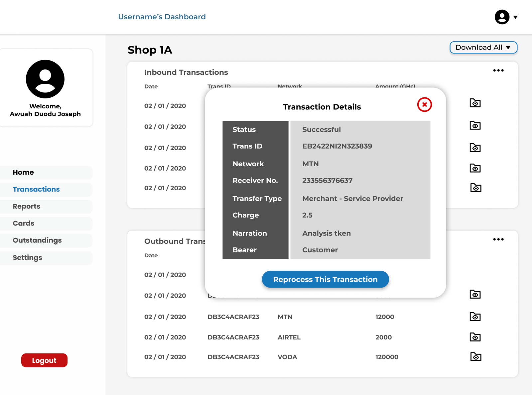Screen dimensions: 532x395
Task: Open export icon on second inbound transaction row
Action: point(475,125)
